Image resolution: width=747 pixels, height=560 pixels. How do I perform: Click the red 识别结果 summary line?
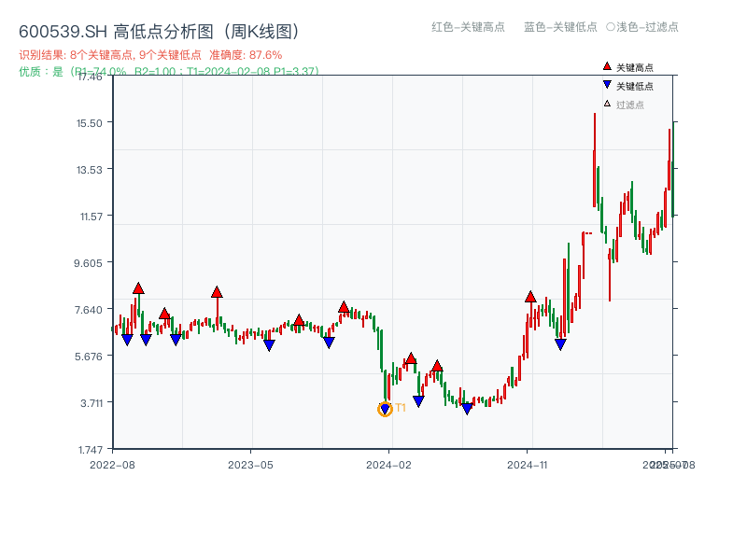(150, 55)
